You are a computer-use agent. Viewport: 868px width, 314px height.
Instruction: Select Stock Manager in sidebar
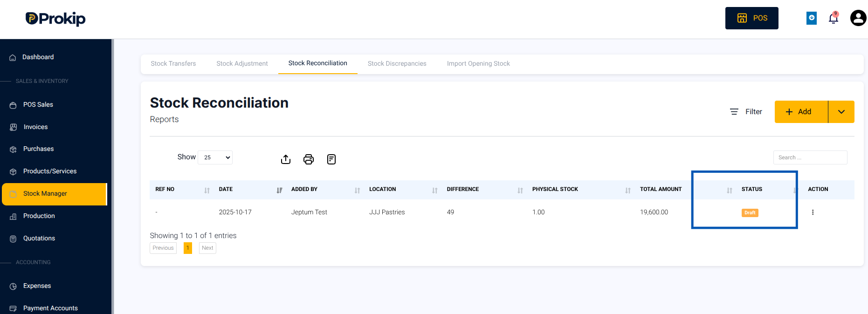55,194
